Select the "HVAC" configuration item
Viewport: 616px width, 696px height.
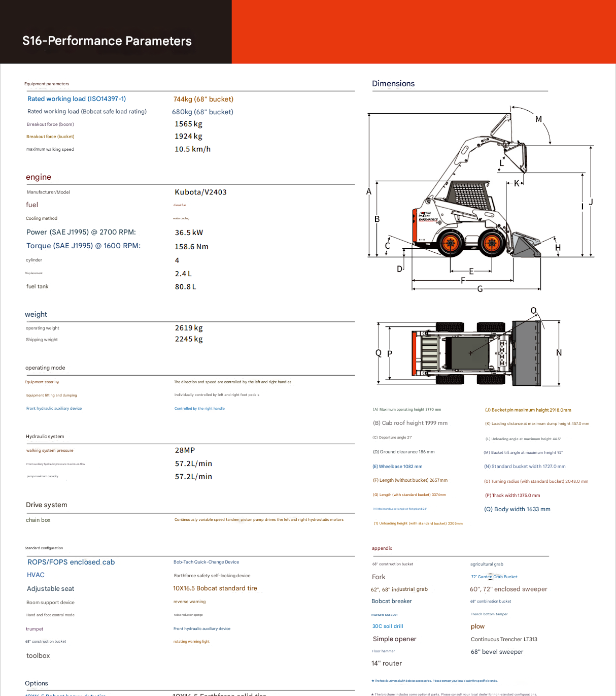pos(36,575)
